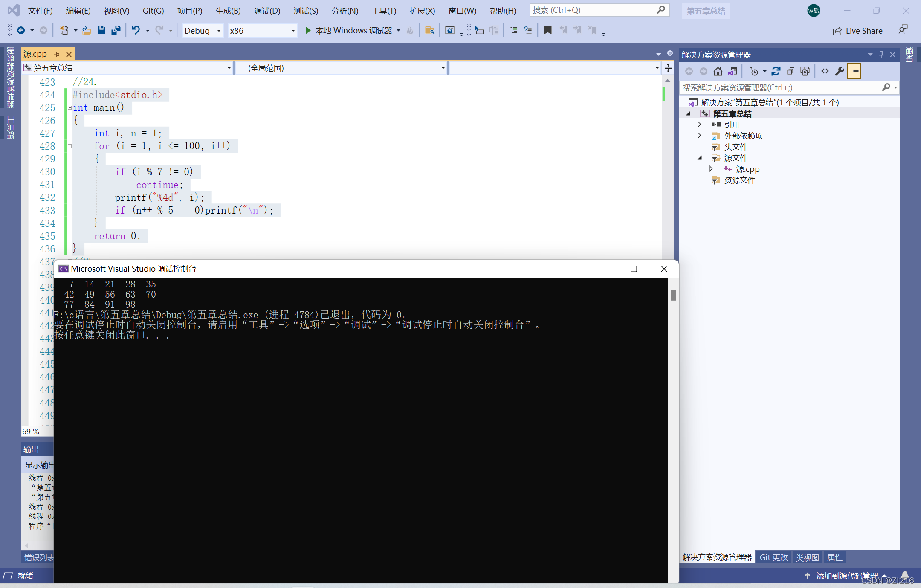The image size is (921, 588).
Task: Click the new project toolbar icon
Action: pos(64,30)
